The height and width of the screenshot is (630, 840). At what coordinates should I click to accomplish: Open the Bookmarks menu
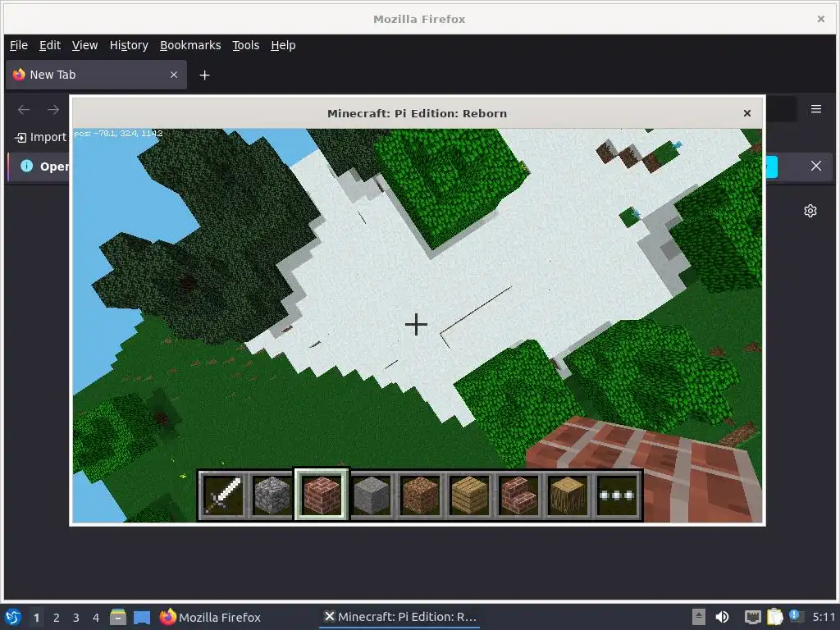(190, 46)
